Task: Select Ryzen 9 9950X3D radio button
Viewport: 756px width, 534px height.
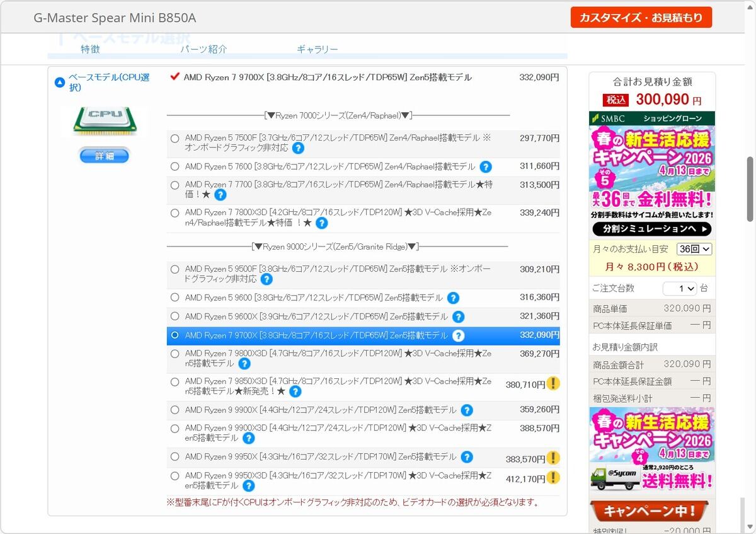Action: (175, 476)
